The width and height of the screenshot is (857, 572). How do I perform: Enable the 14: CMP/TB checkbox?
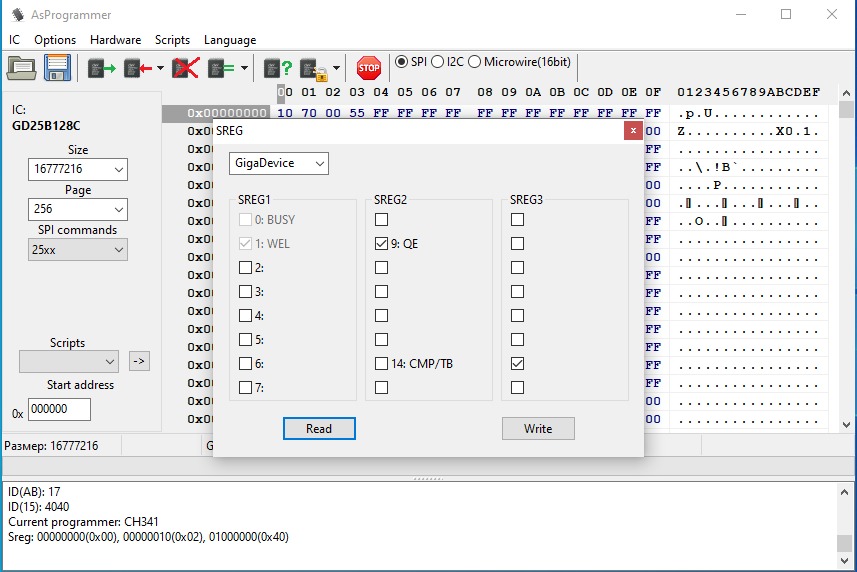[x=381, y=364]
